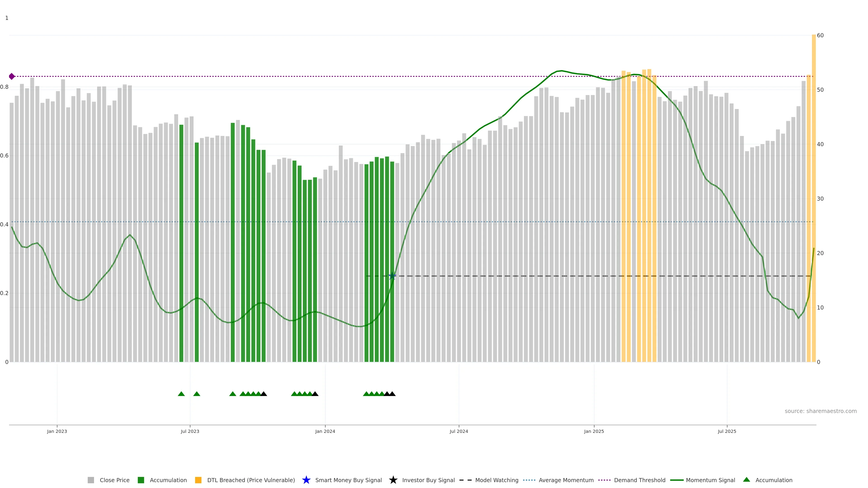This screenshot has width=868, height=488.
Task: Click the purple diamond marker on threshold line
Action: tap(12, 76)
